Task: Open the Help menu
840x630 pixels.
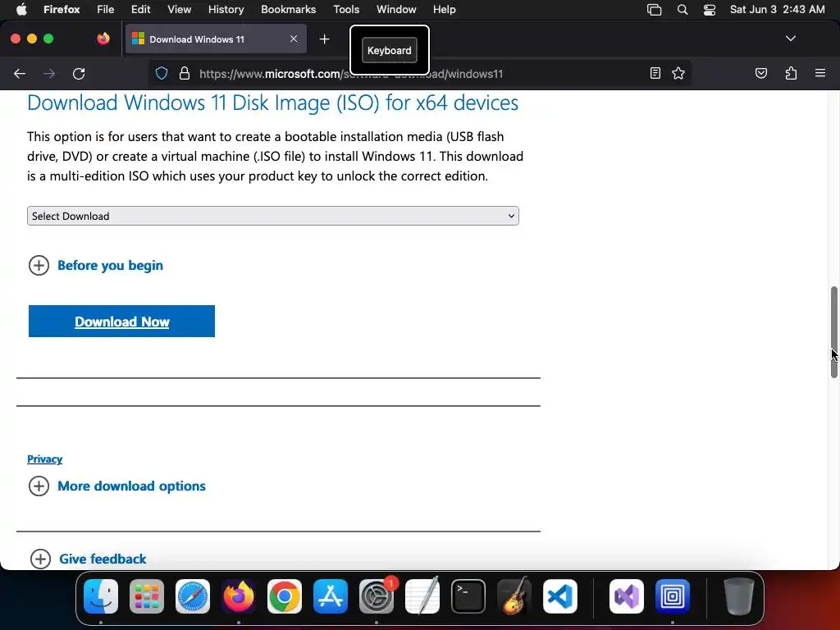Action: pyautogui.click(x=444, y=10)
